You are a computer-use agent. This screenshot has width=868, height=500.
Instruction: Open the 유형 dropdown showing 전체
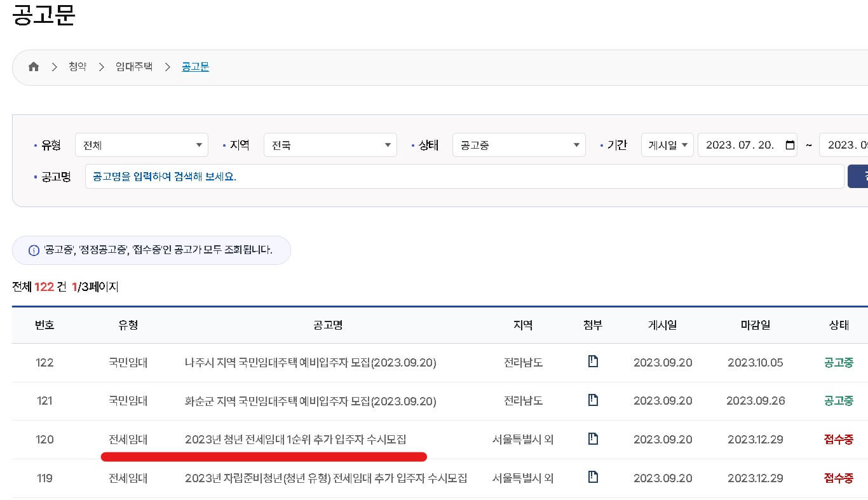141,144
